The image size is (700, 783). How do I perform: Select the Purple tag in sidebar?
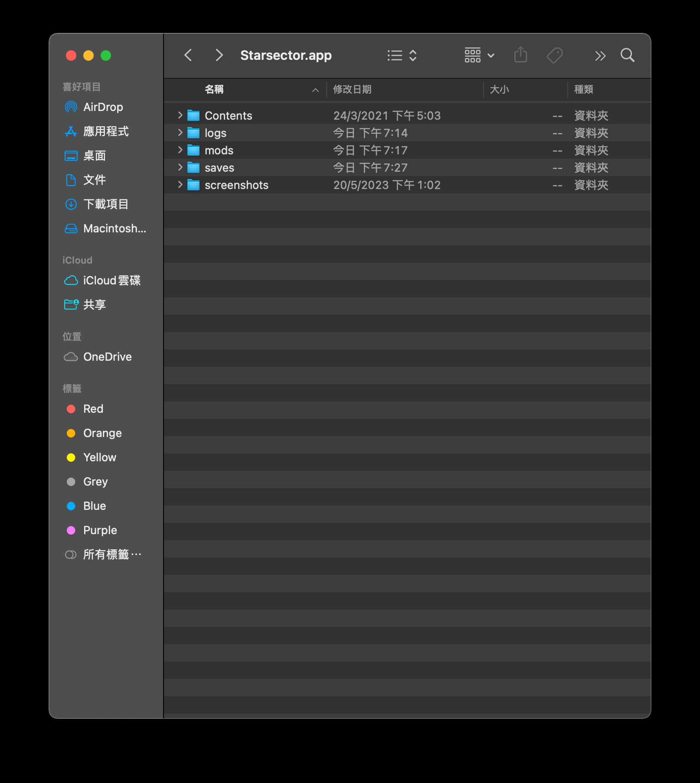[x=100, y=530]
